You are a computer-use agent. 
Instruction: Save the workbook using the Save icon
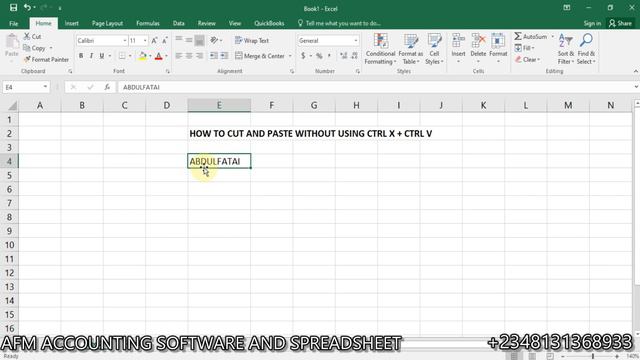coord(13,7)
